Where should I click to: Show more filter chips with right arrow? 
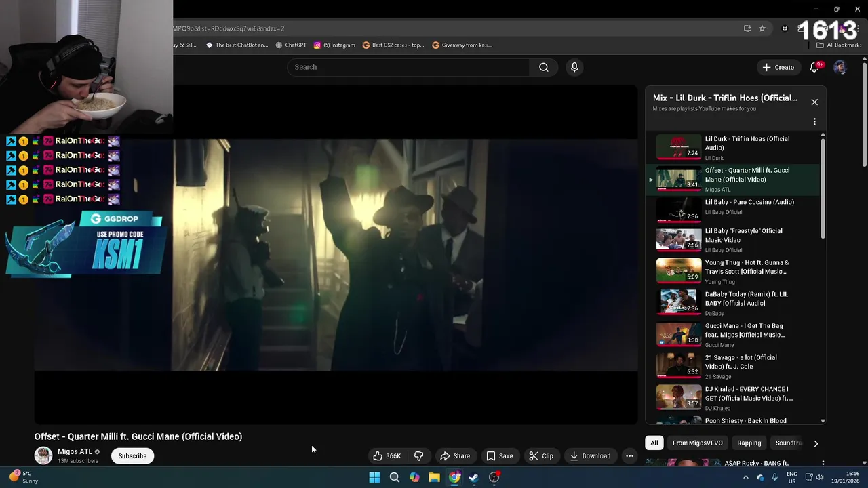[816, 443]
